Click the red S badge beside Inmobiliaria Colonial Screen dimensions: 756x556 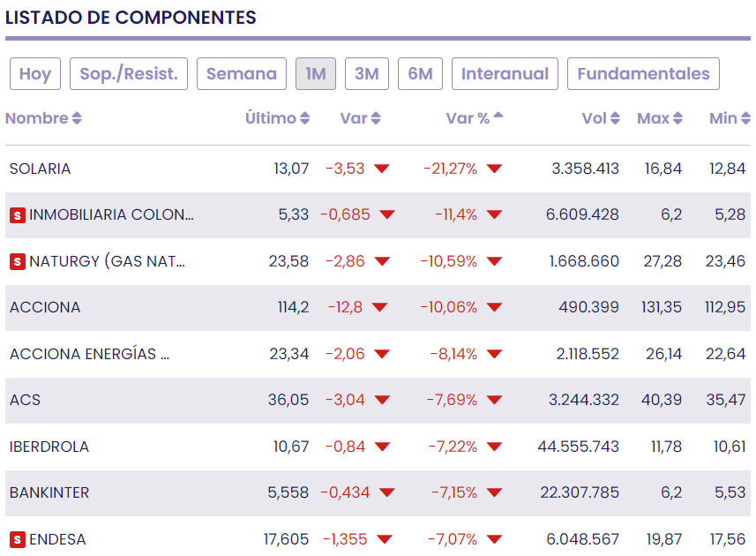click(x=17, y=215)
